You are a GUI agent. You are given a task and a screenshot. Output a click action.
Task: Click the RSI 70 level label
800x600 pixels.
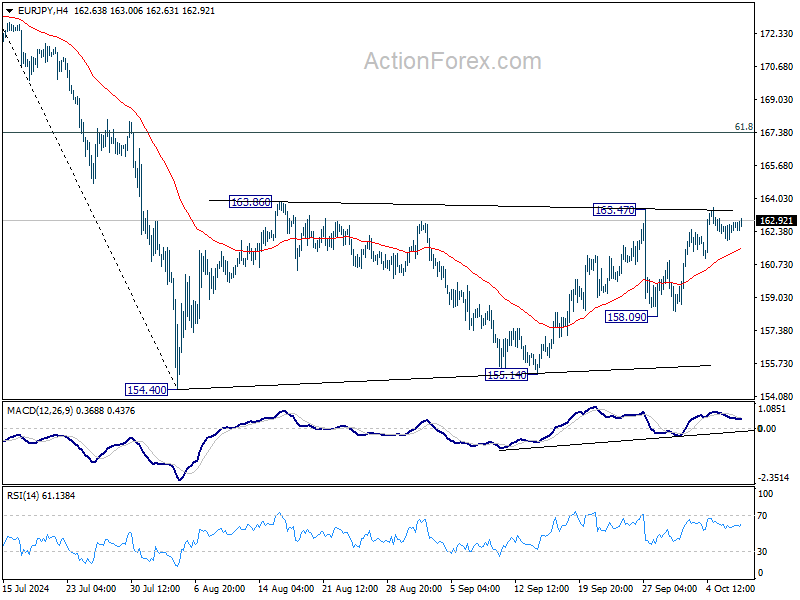(762, 516)
